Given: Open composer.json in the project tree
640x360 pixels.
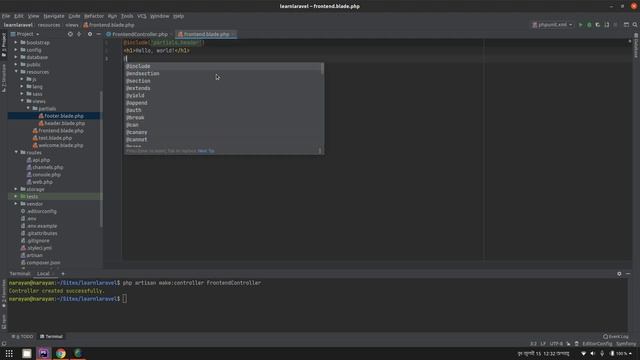Looking at the screenshot, I should [x=43, y=263].
